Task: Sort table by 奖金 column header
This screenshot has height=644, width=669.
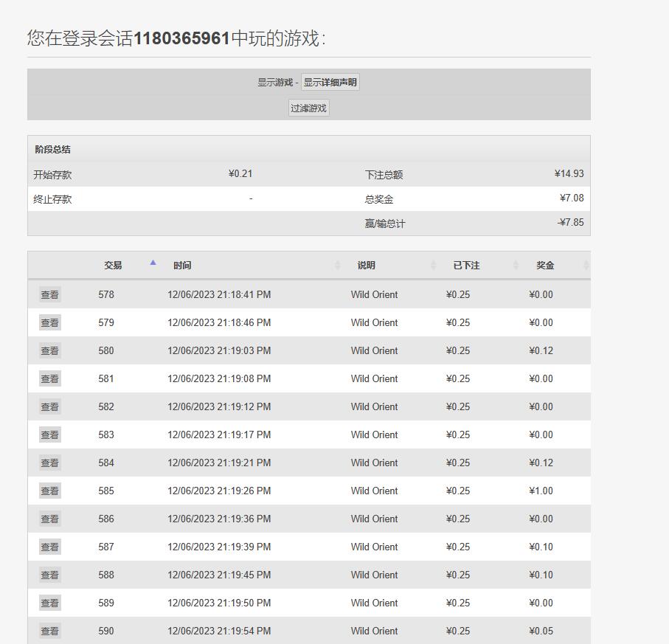Action: [x=545, y=266]
